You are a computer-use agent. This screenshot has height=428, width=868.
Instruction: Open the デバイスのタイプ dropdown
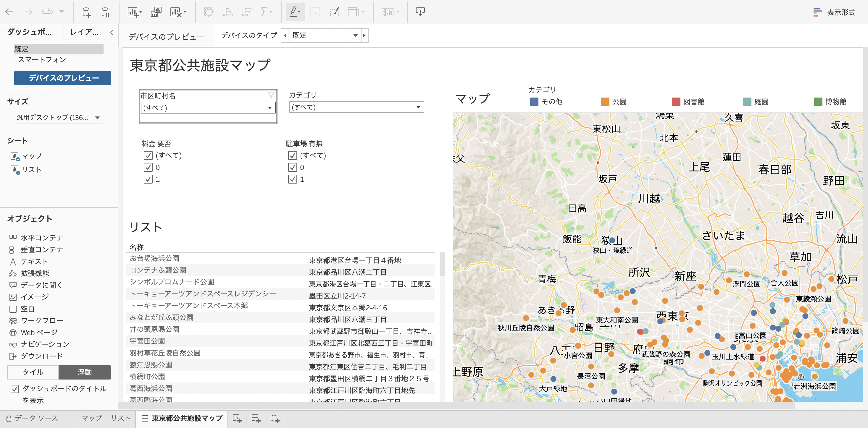pyautogui.click(x=356, y=35)
